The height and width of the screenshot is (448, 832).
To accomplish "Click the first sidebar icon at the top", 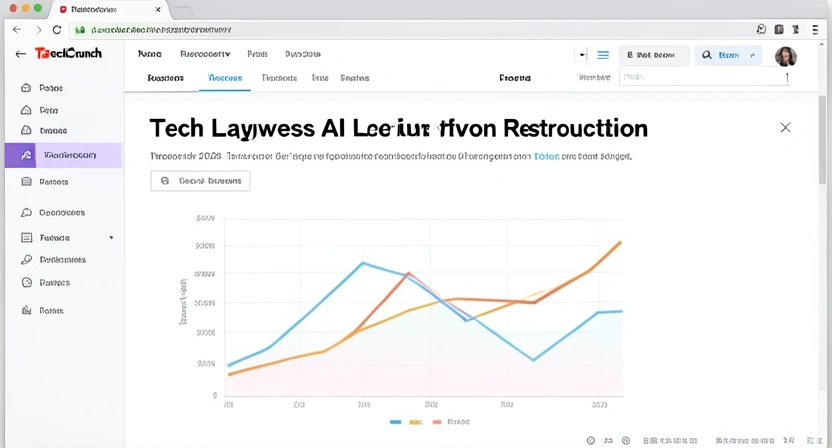I will (26, 88).
